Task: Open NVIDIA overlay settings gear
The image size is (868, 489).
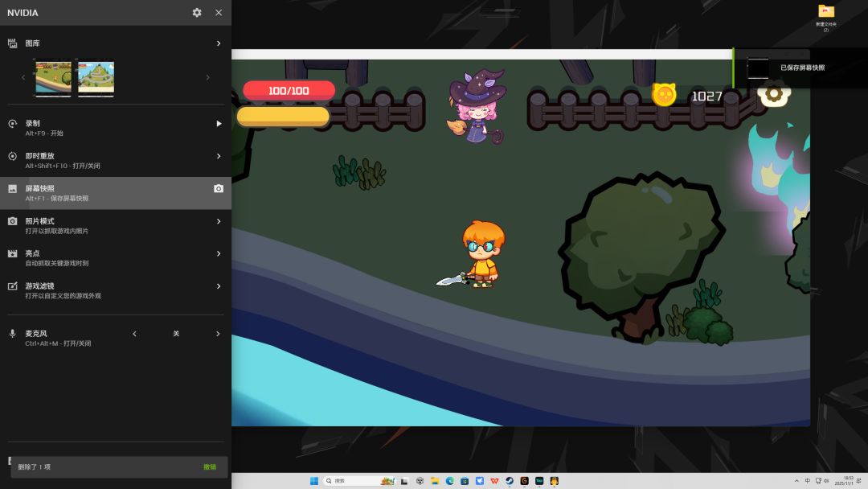Action: click(197, 12)
